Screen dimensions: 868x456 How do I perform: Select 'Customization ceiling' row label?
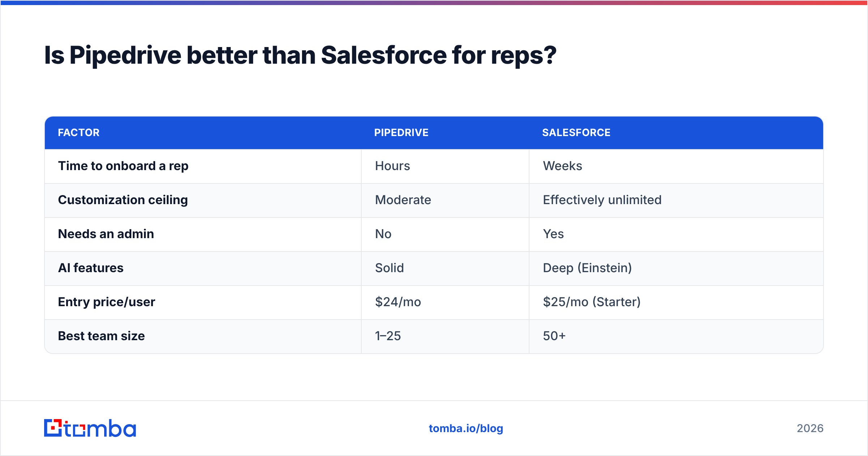[123, 200]
